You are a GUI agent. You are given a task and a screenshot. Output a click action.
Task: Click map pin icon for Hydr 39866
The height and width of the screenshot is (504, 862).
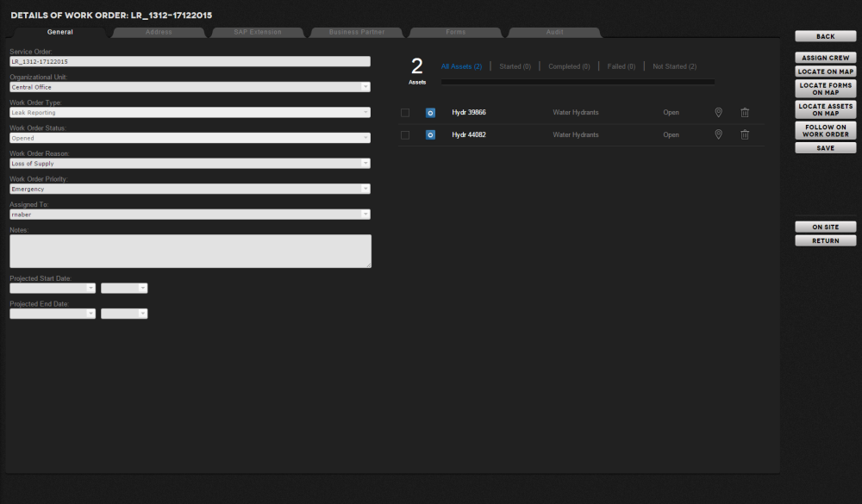[718, 112]
